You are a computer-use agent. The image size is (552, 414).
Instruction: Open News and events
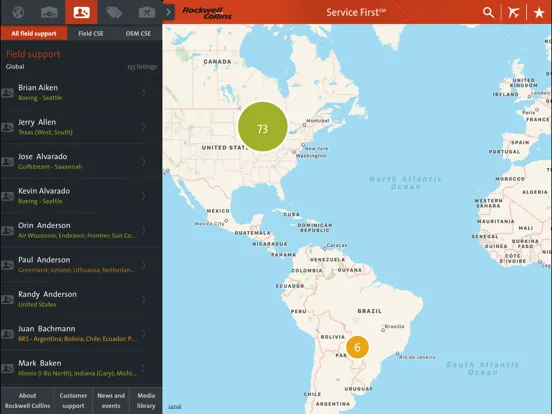click(111, 401)
